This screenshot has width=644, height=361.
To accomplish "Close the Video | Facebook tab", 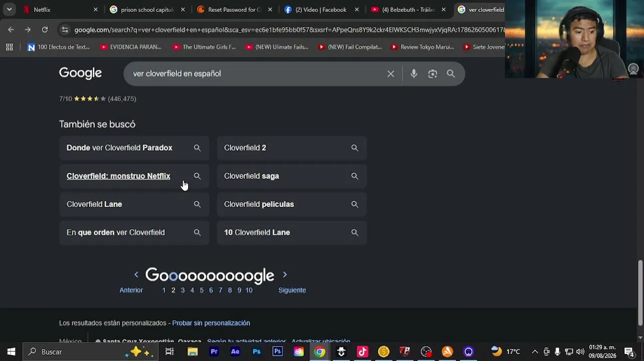I will tap(357, 10).
